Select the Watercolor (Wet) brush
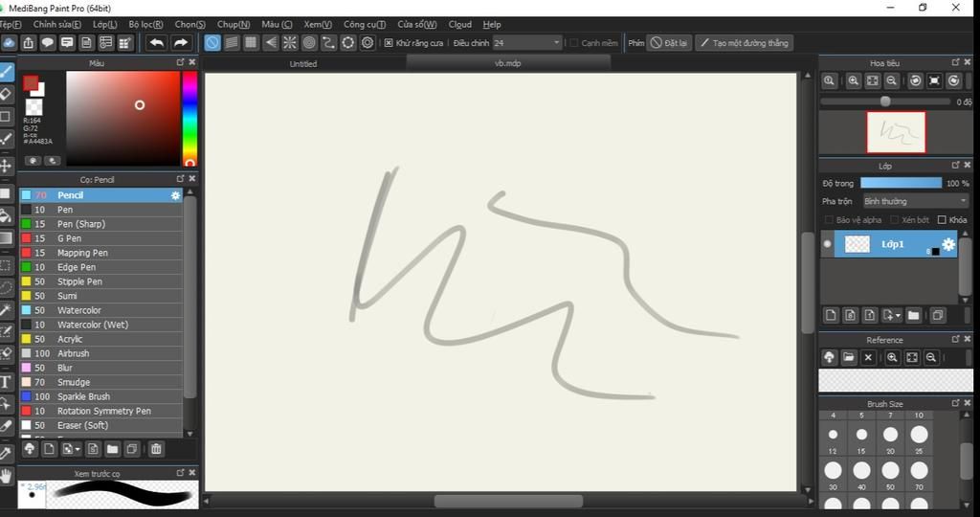The height and width of the screenshot is (517, 980). click(101, 325)
